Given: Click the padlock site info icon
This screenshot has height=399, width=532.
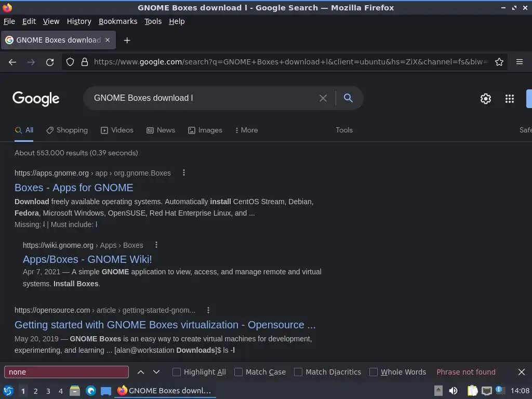Looking at the screenshot, I should coord(85,62).
